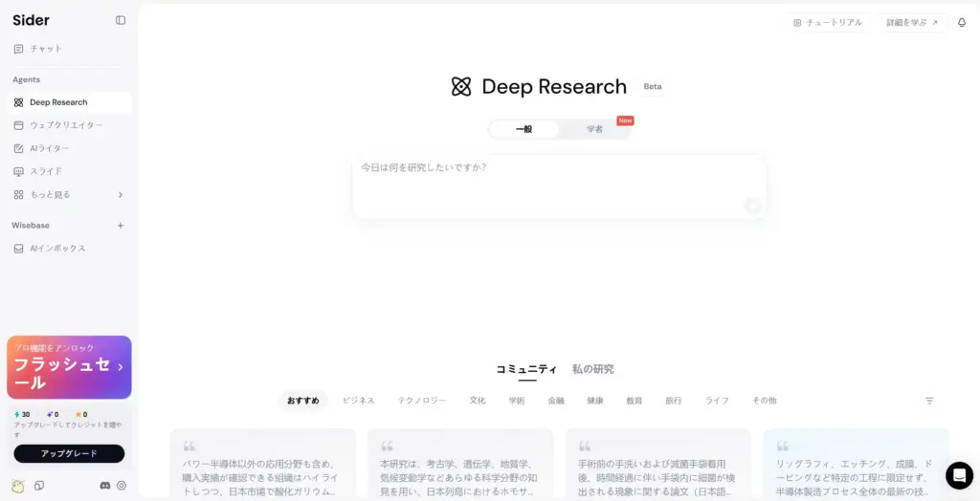Click the Agents section label
Screen dimensions: 980x501
click(x=26, y=80)
